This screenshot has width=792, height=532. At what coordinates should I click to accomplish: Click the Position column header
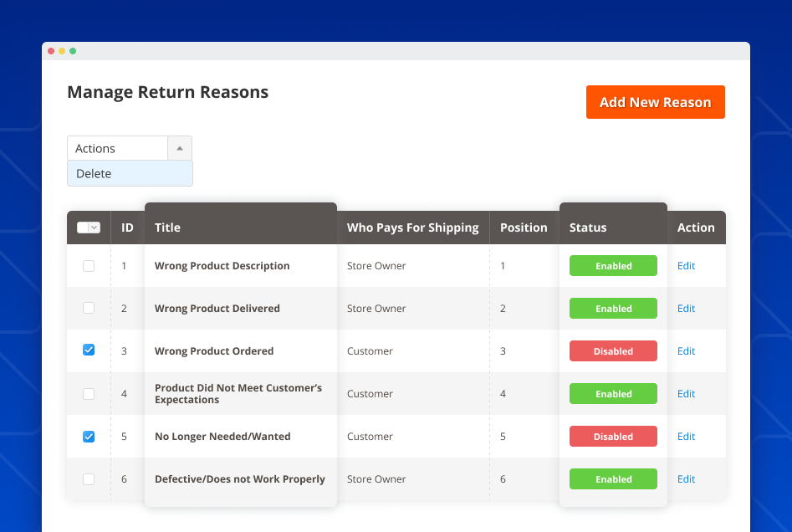coord(524,227)
